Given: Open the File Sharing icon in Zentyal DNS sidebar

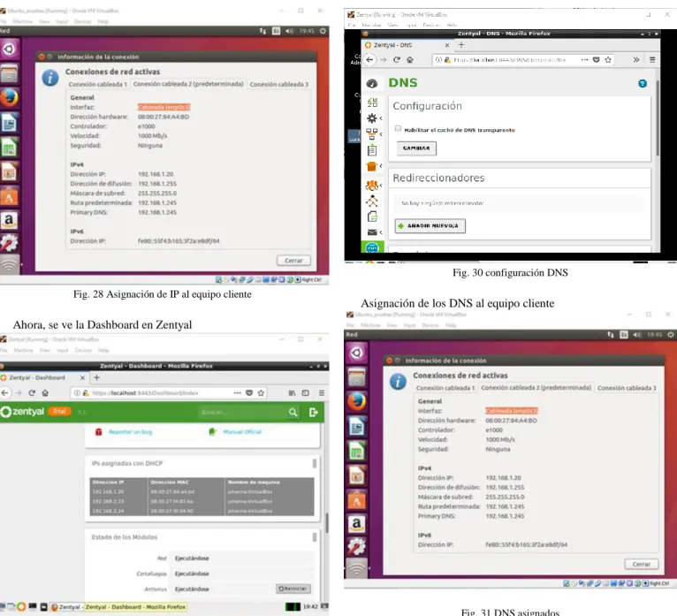Looking at the screenshot, I should coord(372,217).
